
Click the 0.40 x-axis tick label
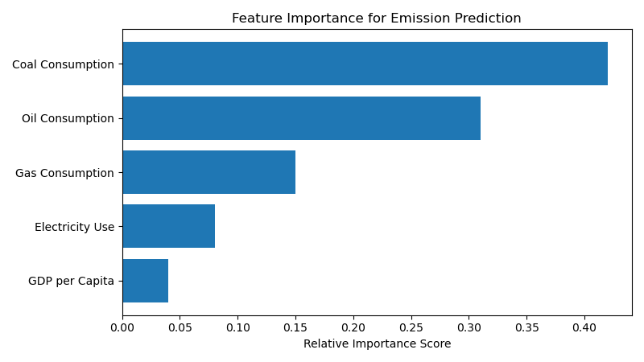click(584, 327)
